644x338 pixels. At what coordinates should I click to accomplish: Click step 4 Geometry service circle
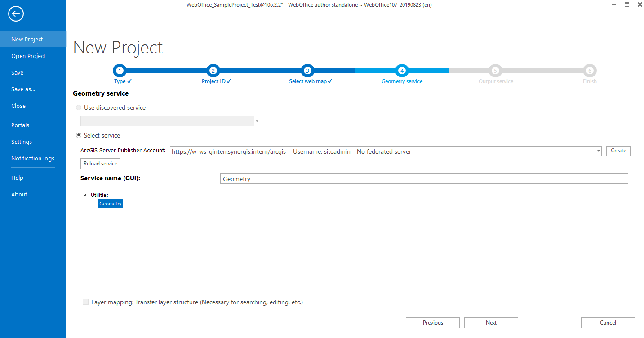tap(402, 71)
